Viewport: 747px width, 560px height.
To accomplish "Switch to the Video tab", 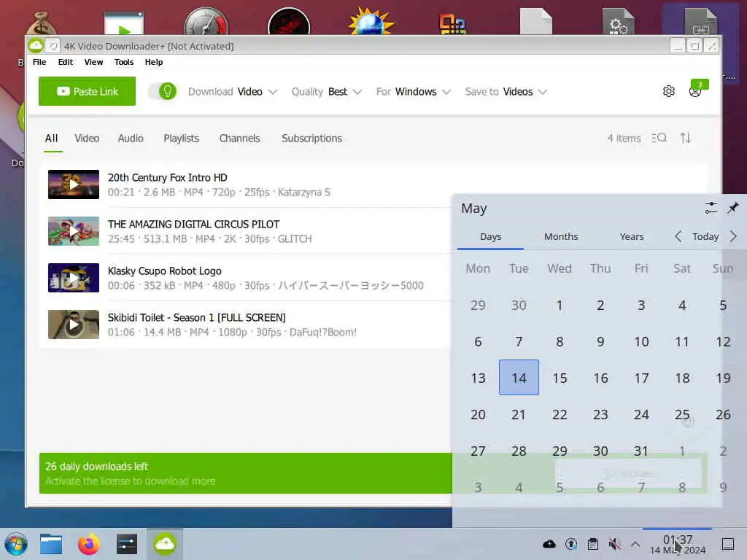I will click(87, 138).
